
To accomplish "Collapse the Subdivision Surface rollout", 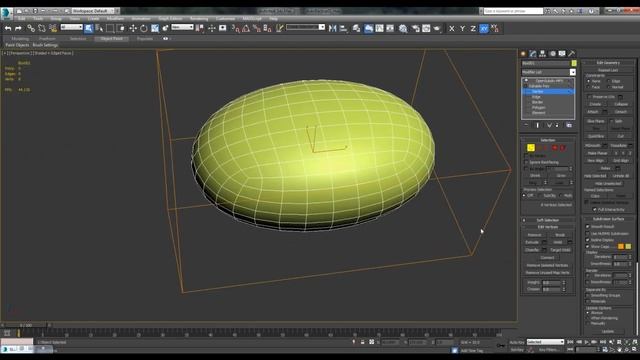I will pos(608,219).
